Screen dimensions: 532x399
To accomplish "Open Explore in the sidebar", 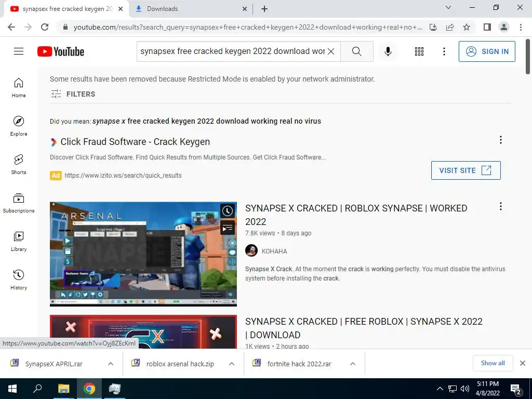I will pyautogui.click(x=19, y=126).
